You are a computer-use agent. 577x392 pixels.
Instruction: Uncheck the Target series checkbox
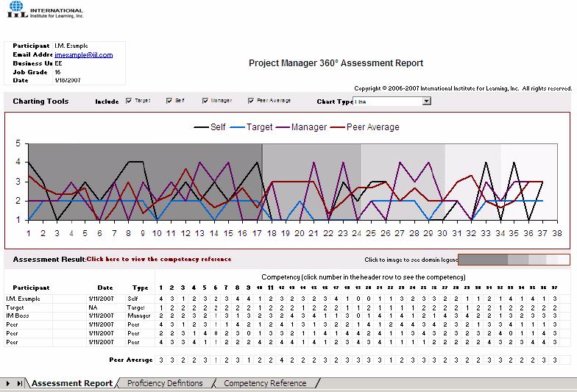(x=129, y=101)
